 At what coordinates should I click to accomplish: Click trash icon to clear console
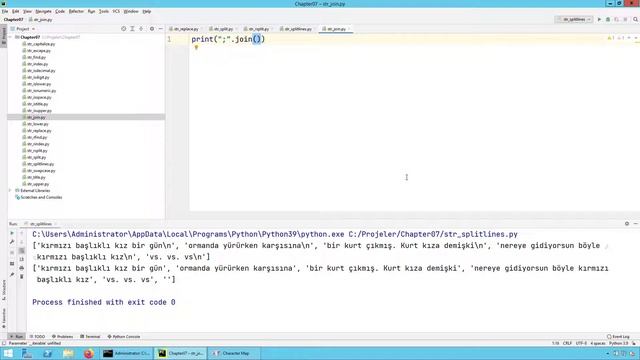pyautogui.click(x=22, y=277)
